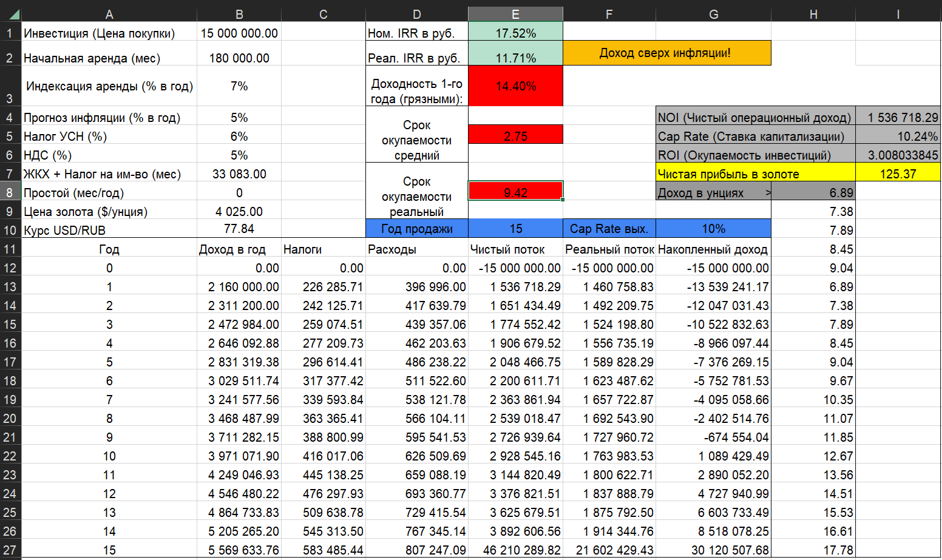Select cell with investment 15 000 000.00

[239, 33]
